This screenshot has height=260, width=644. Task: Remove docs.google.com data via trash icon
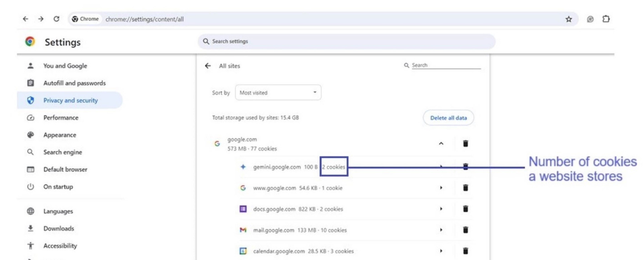click(465, 209)
